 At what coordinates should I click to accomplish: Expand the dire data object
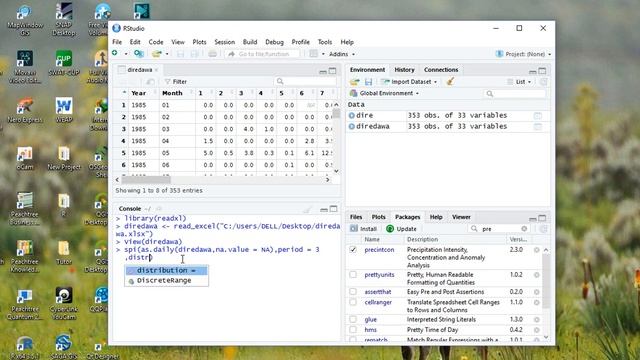(x=351, y=116)
